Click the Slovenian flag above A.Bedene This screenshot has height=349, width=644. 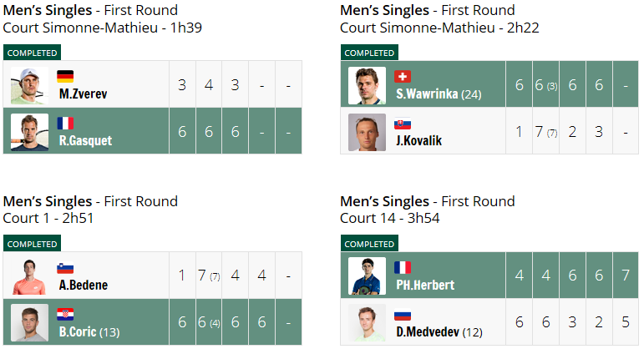point(65,268)
